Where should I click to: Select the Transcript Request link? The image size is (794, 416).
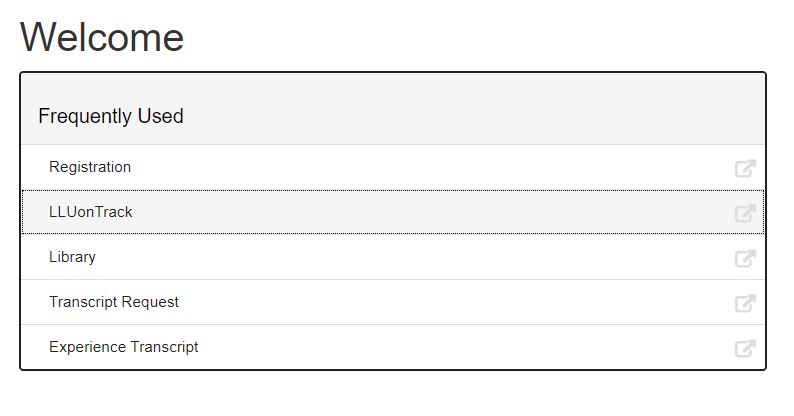114,302
